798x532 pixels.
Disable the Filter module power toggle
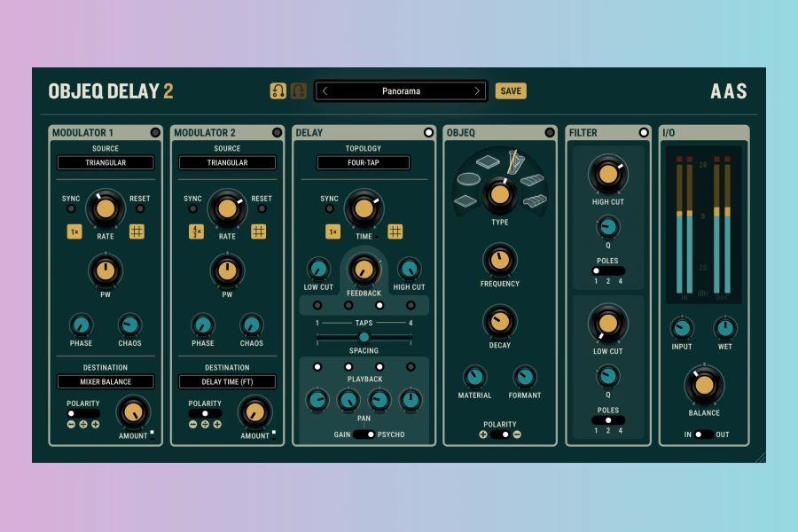pyautogui.click(x=644, y=133)
